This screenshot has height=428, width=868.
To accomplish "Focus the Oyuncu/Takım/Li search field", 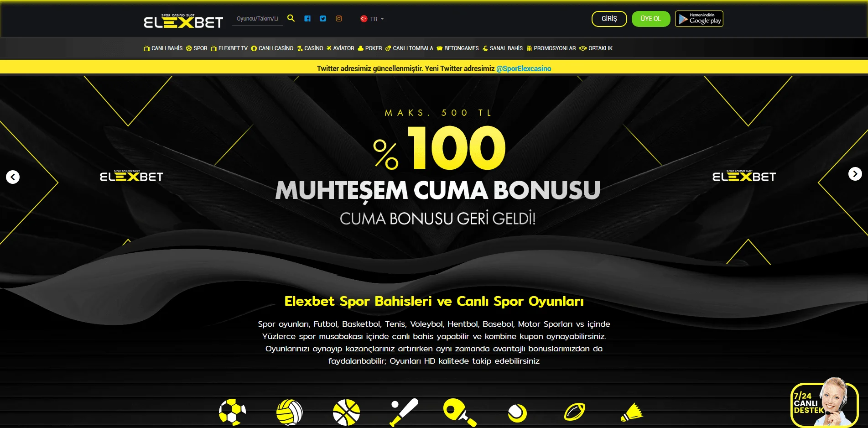I will [x=258, y=19].
